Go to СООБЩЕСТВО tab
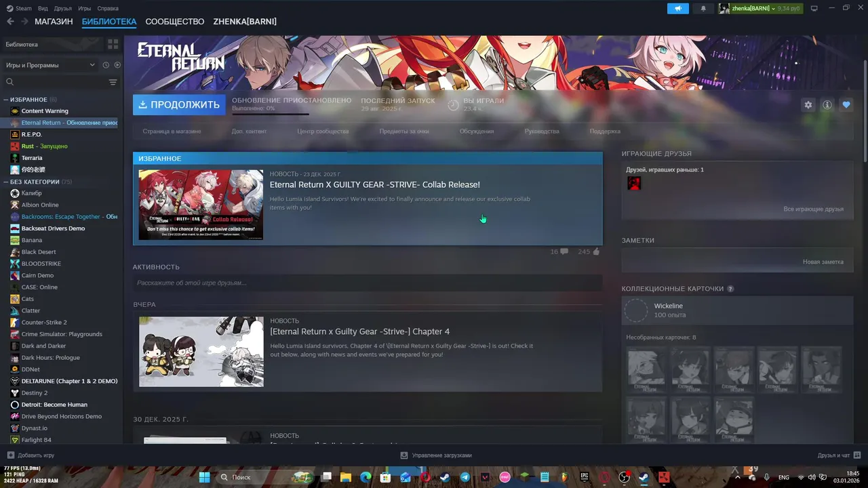This screenshot has width=868, height=488. (x=175, y=22)
